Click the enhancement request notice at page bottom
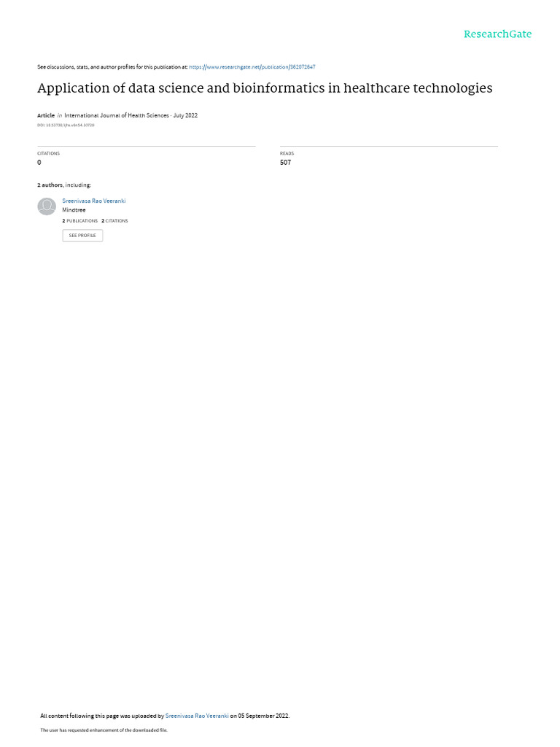The width and height of the screenshot is (560, 747). coord(104,729)
